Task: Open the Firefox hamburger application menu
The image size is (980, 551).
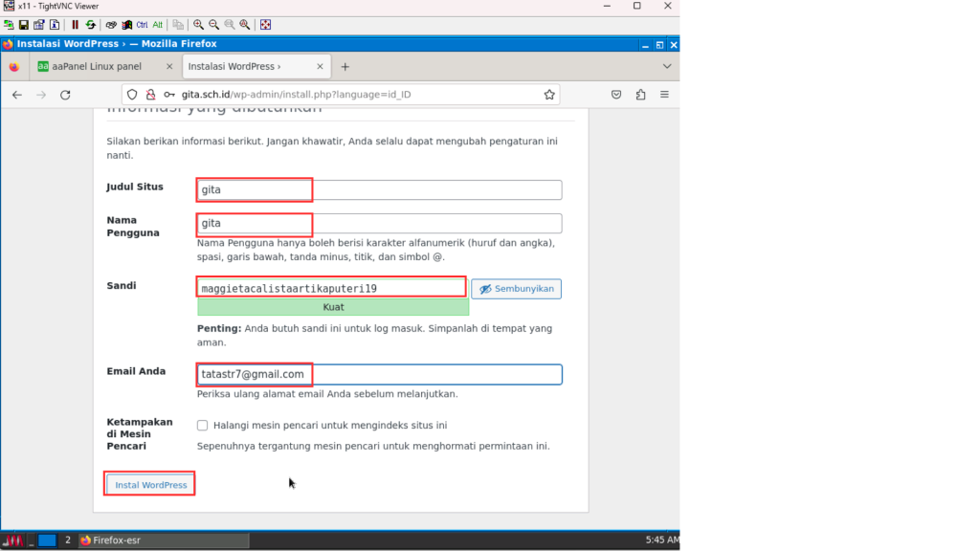Action: [664, 95]
